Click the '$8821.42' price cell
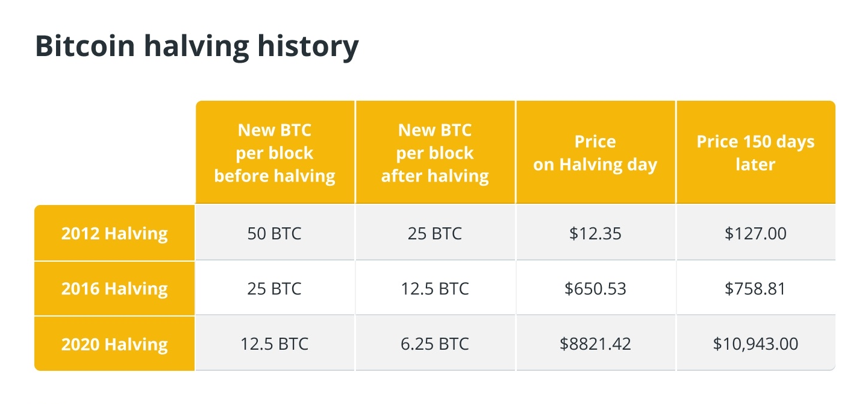 (595, 344)
